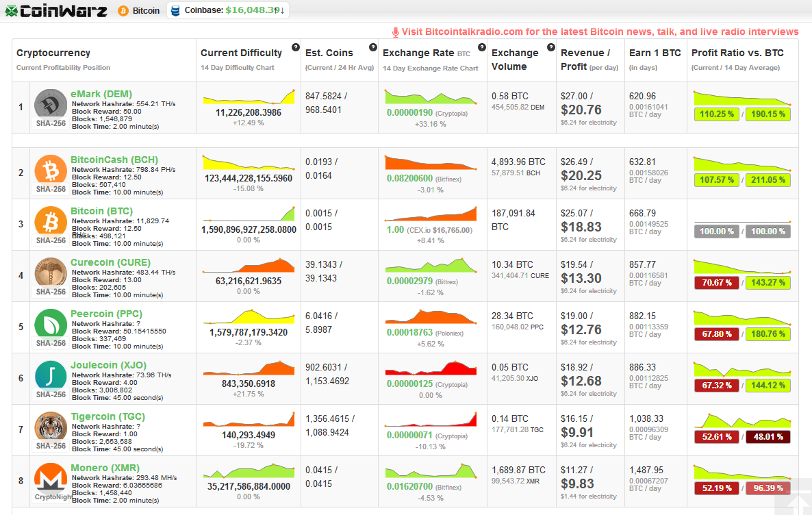Screen dimensions: 812x515
Task: Click the Earn 1 BTC column header
Action: pyautogui.click(x=655, y=53)
